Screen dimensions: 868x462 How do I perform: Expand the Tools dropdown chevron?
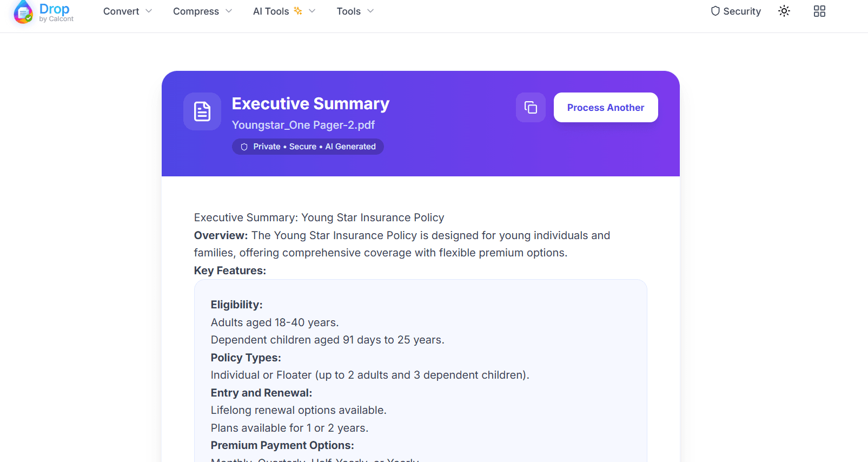tap(371, 11)
